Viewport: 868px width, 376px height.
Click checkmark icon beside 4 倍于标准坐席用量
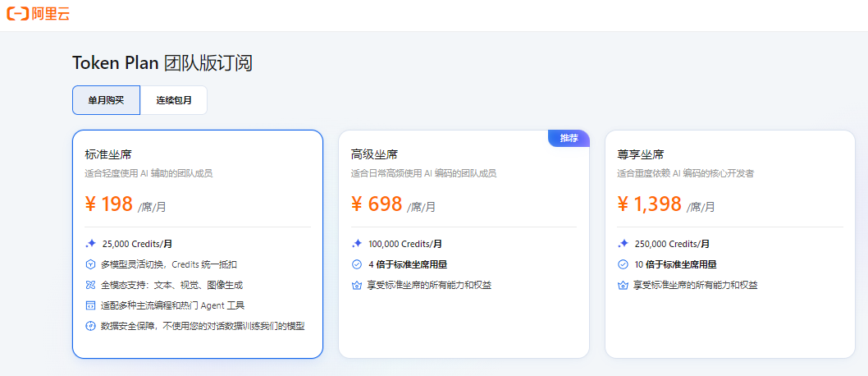[x=357, y=264]
